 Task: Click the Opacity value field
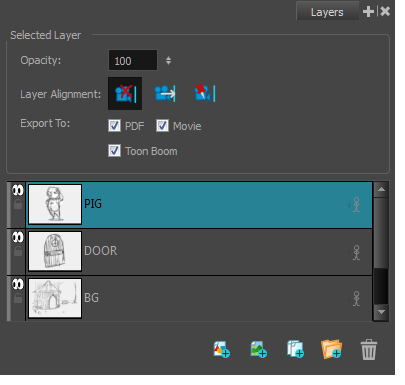(x=133, y=60)
